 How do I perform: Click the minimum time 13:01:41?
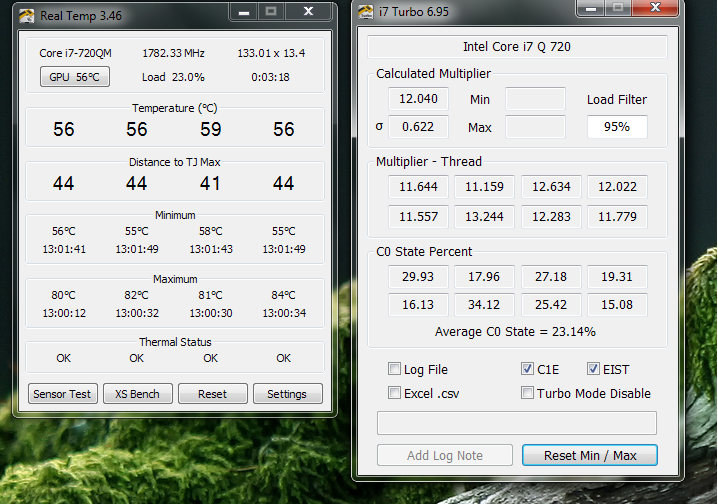64,249
